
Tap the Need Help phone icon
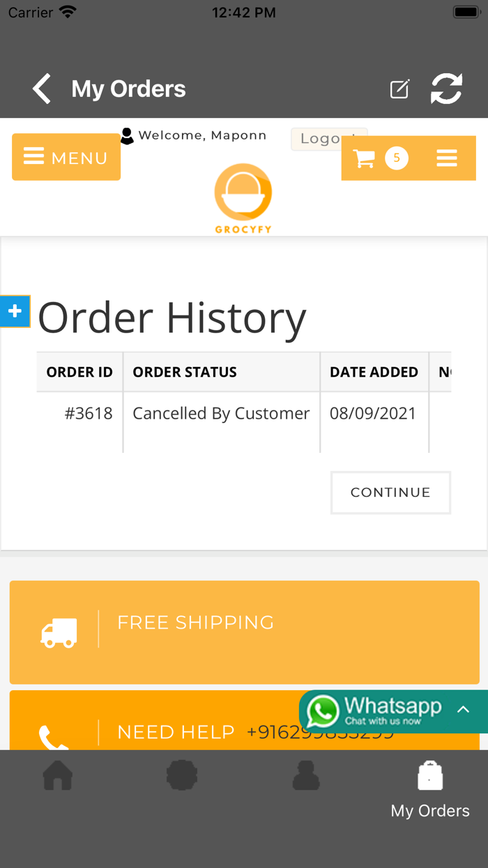(53, 737)
